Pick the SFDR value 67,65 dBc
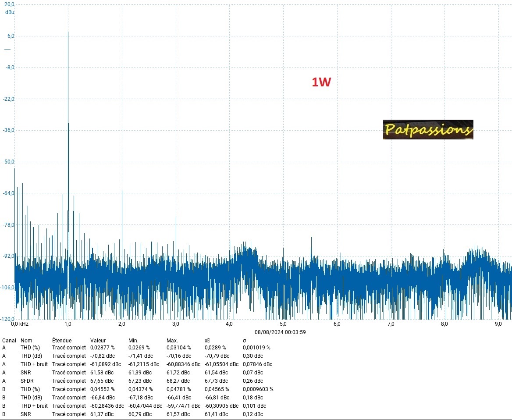This screenshot has width=512, height=420. pos(102,381)
